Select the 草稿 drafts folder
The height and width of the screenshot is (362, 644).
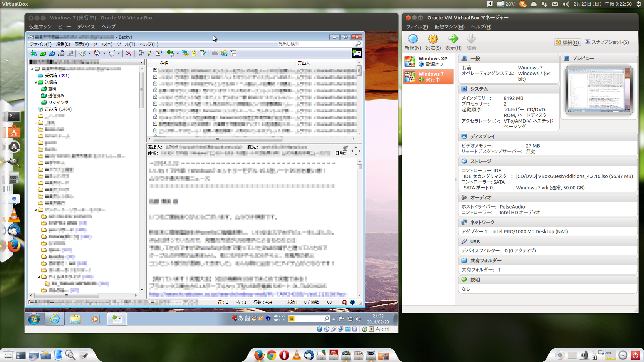49,89
